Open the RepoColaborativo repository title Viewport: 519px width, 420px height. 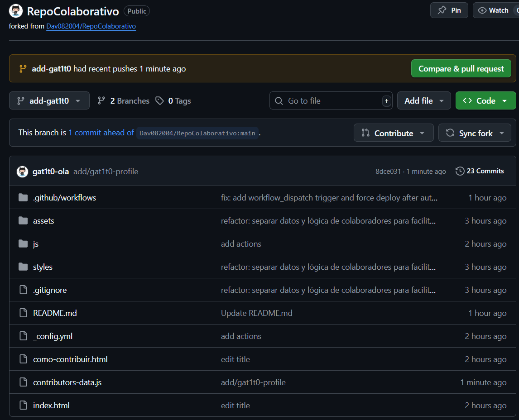point(73,11)
